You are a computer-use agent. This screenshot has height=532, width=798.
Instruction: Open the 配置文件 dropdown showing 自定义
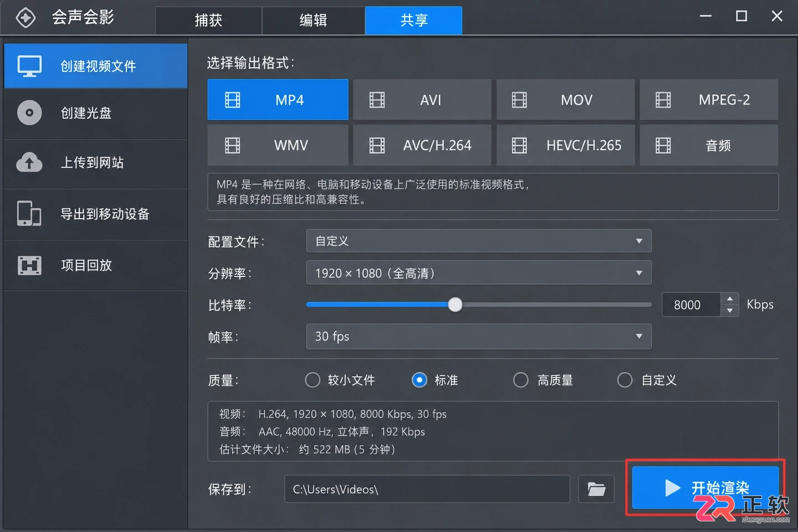click(479, 241)
